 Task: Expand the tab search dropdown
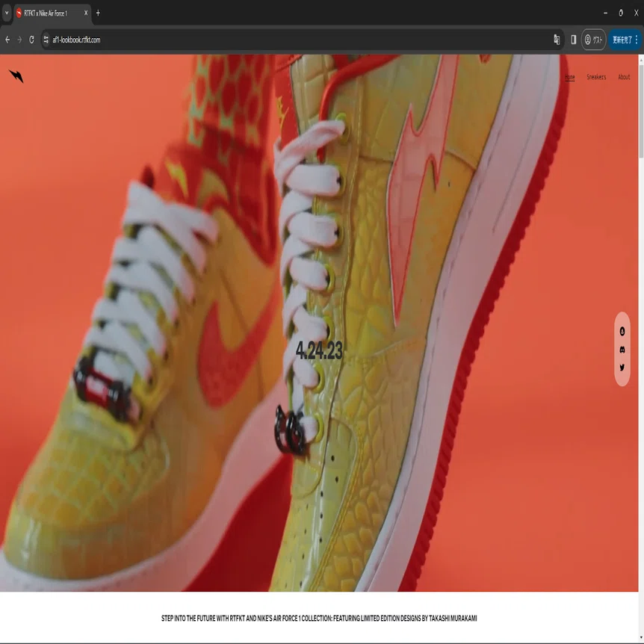(x=7, y=13)
